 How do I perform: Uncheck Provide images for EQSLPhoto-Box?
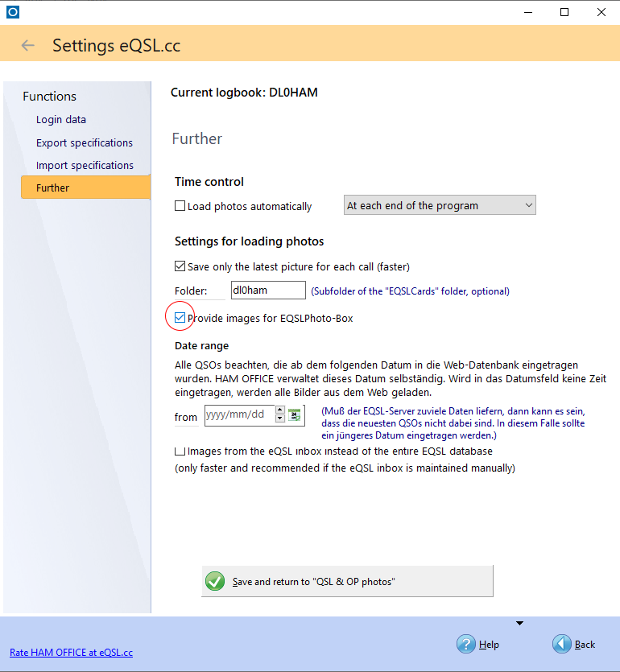pyautogui.click(x=180, y=318)
